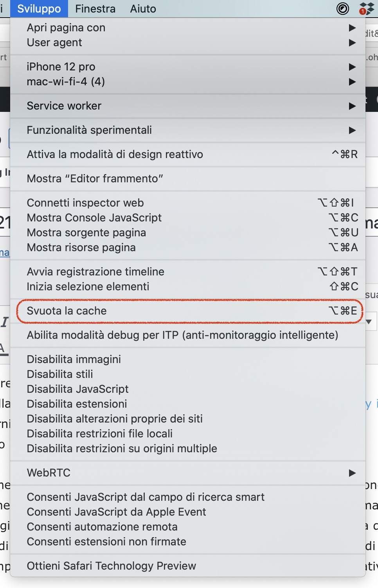378x588 pixels.
Task: Click the Dropbox icon in menu bar
Action: point(367,9)
